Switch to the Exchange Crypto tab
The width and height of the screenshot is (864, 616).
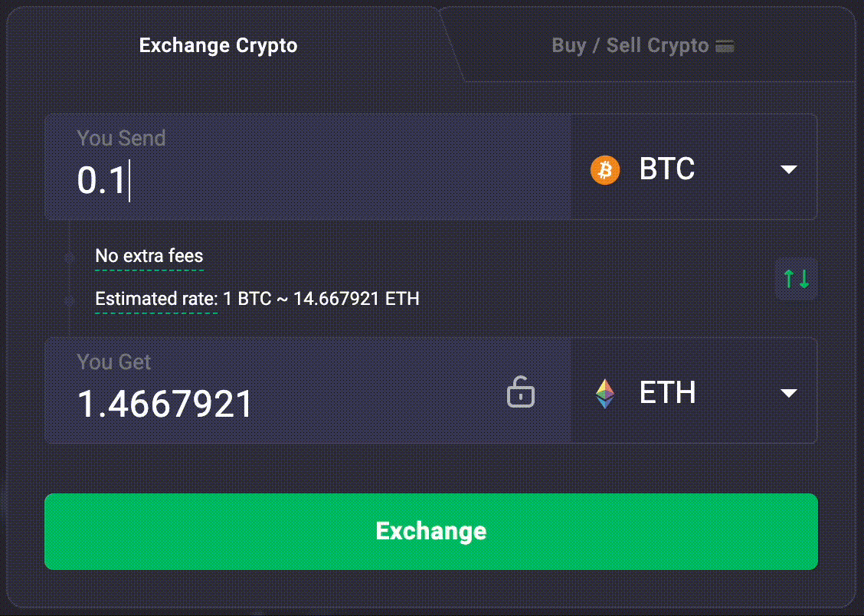pos(218,45)
